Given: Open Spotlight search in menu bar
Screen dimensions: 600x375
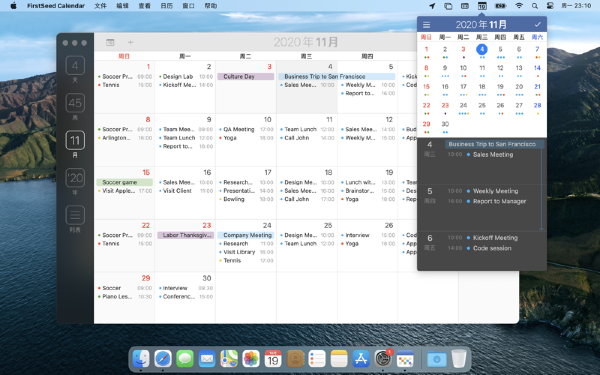Looking at the screenshot, I should coord(535,6).
